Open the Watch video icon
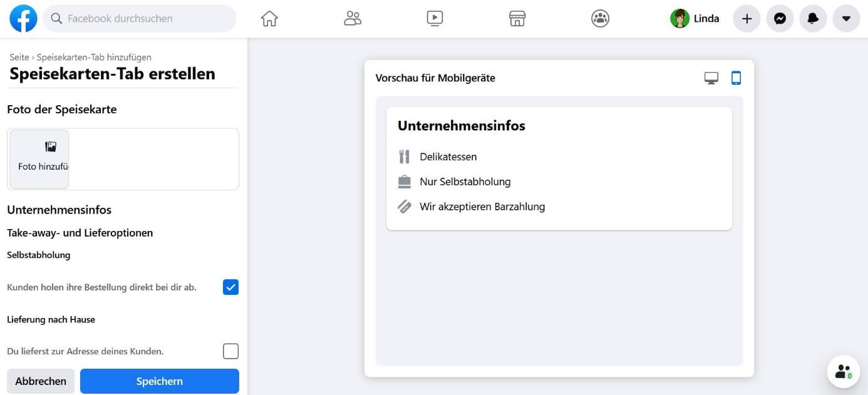Image resolution: width=868 pixels, height=395 pixels. pos(435,19)
